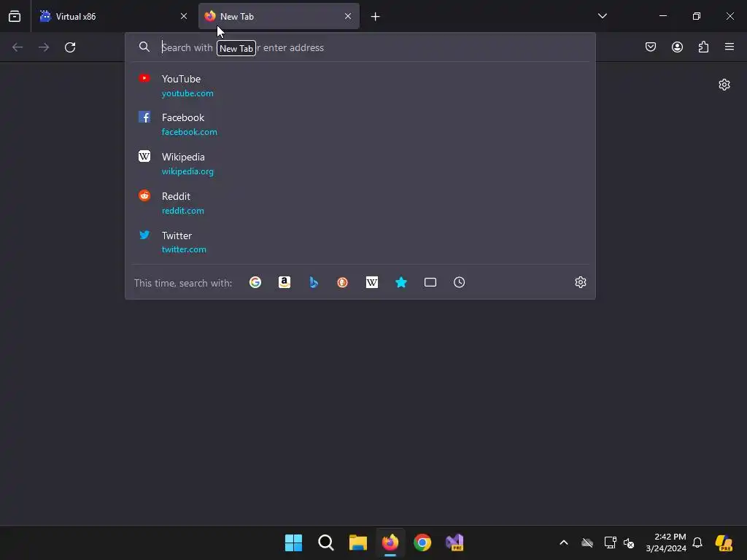The width and height of the screenshot is (747, 560).
Task: Personalize new tab with gear icon
Action: tap(724, 85)
